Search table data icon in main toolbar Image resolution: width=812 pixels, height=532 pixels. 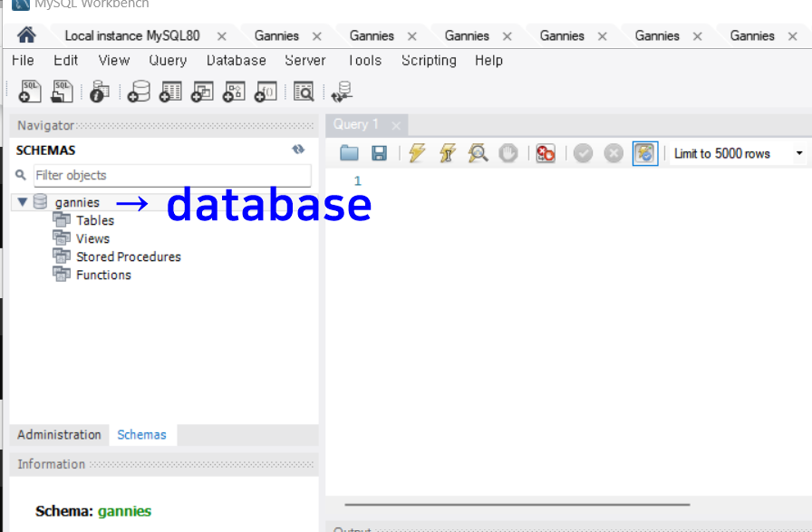[304, 92]
